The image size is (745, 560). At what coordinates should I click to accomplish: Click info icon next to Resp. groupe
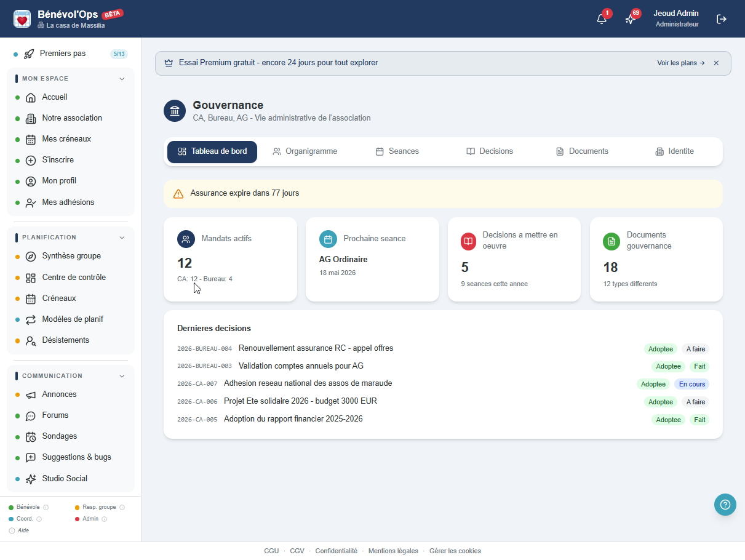pos(122,508)
